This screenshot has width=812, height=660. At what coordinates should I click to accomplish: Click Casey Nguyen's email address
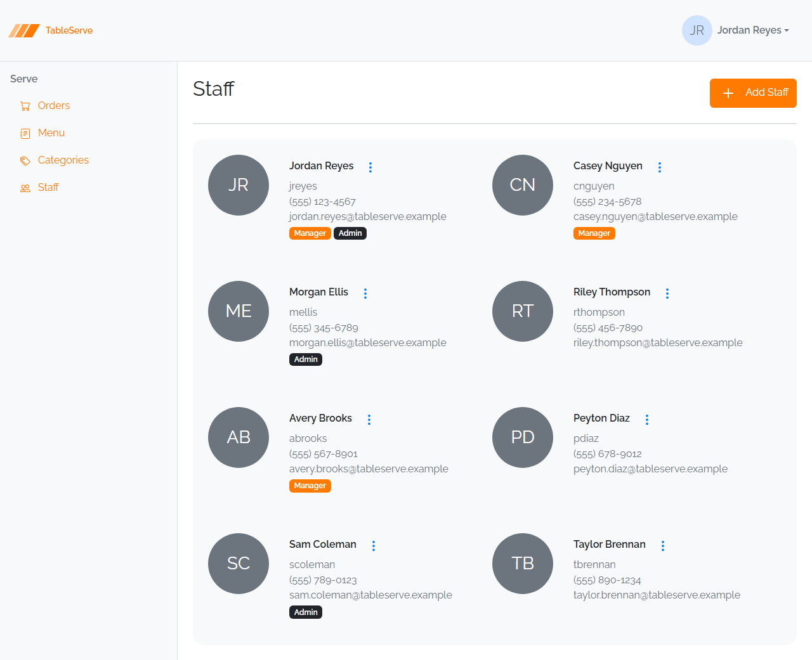pos(655,217)
